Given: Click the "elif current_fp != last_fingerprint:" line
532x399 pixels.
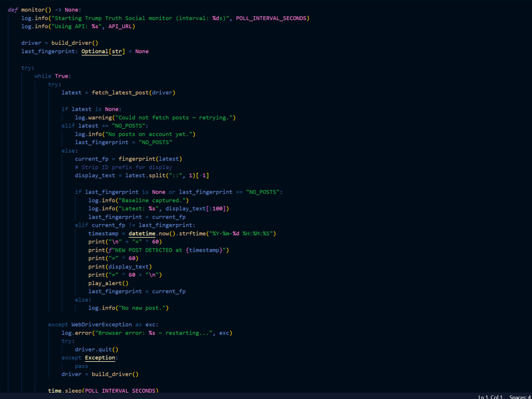Looking at the screenshot, I should click(x=135, y=225).
